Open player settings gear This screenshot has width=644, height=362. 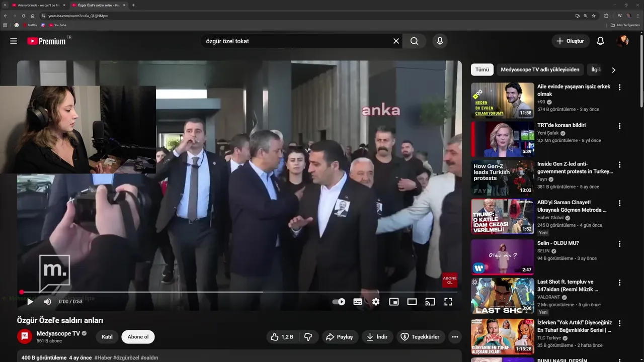pos(376,302)
